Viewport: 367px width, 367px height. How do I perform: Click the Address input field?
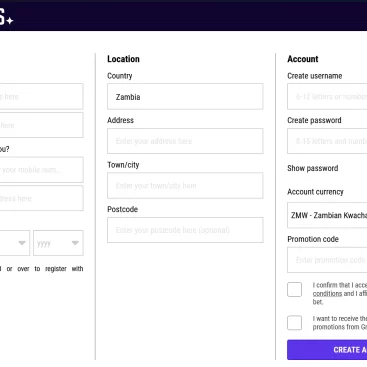[x=185, y=141]
